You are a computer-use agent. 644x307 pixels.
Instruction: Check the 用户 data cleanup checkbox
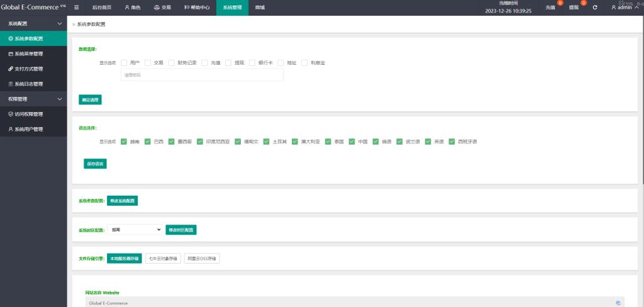(124, 63)
